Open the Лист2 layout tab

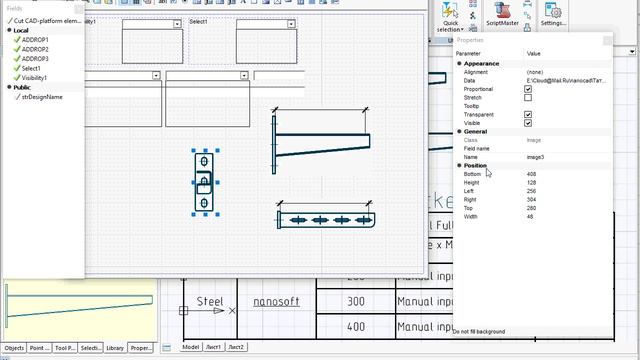(236, 347)
